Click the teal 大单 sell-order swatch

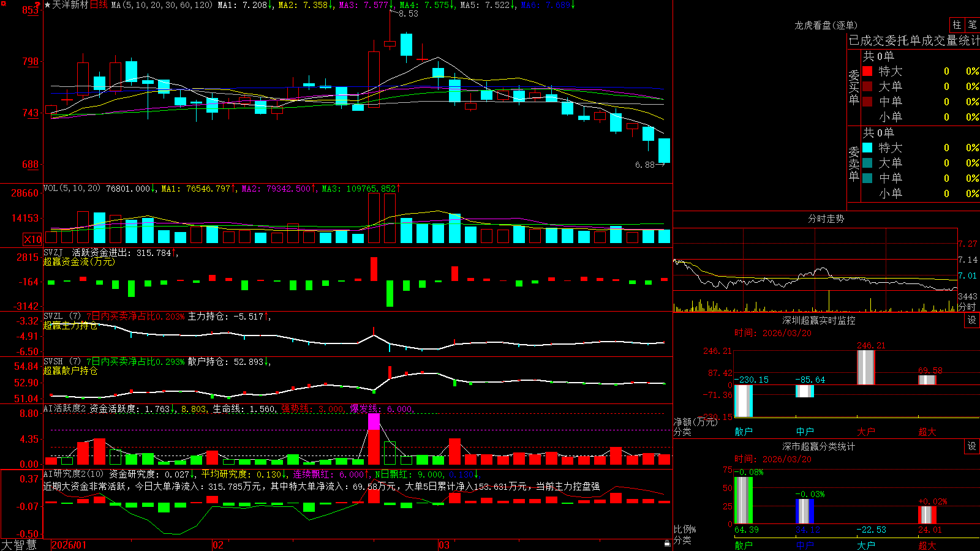(867, 163)
